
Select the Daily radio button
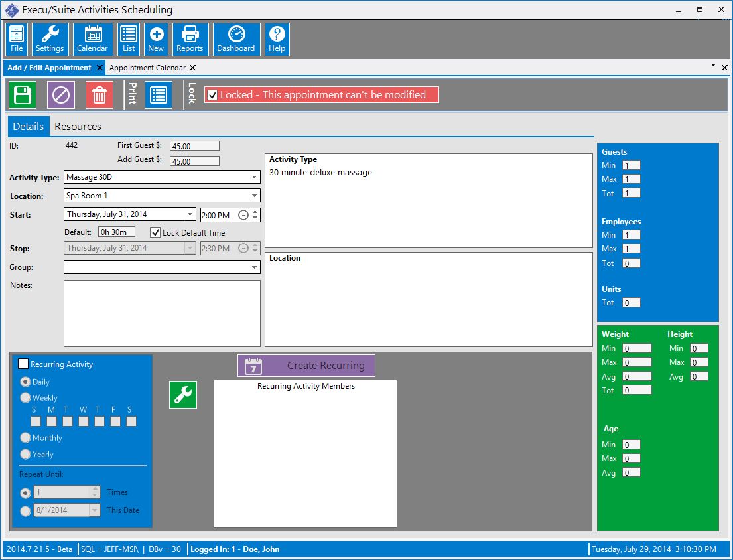[25, 382]
